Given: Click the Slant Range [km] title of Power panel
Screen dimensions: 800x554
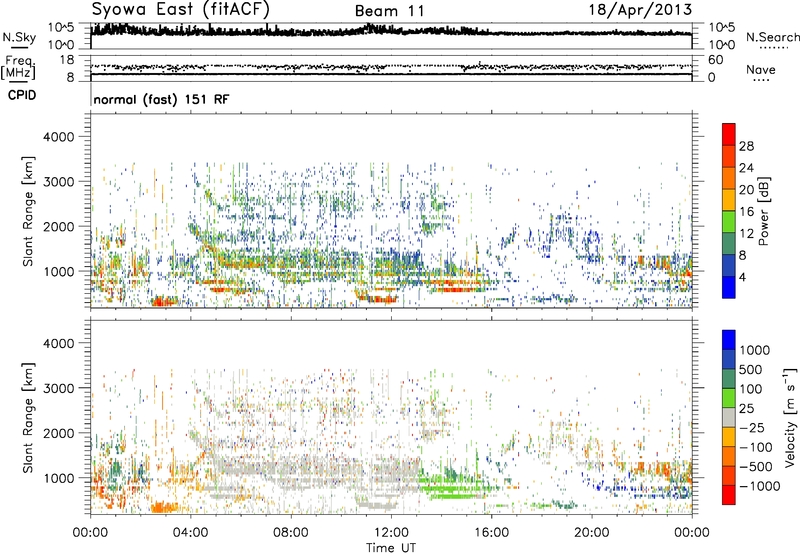Looking at the screenshot, I should (28, 211).
